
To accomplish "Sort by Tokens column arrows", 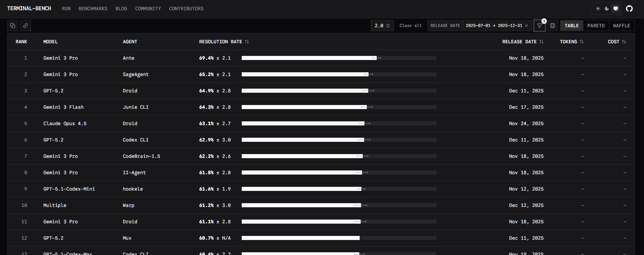I will click(x=582, y=42).
